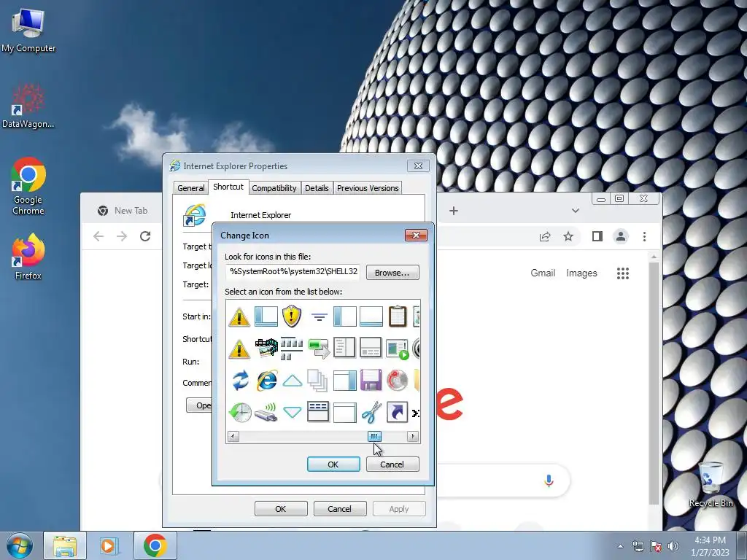Image resolution: width=747 pixels, height=560 pixels.
Task: Click the Chrome forward arrow
Action: pos(122,236)
